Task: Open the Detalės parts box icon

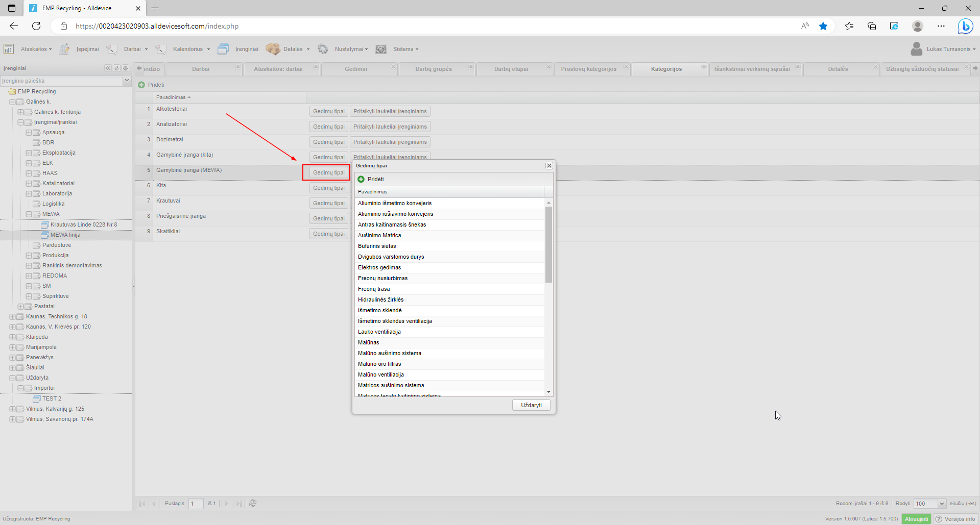Action: (x=273, y=49)
